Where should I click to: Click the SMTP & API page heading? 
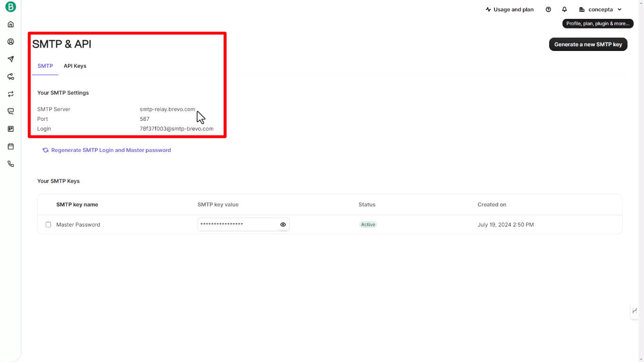click(62, 44)
